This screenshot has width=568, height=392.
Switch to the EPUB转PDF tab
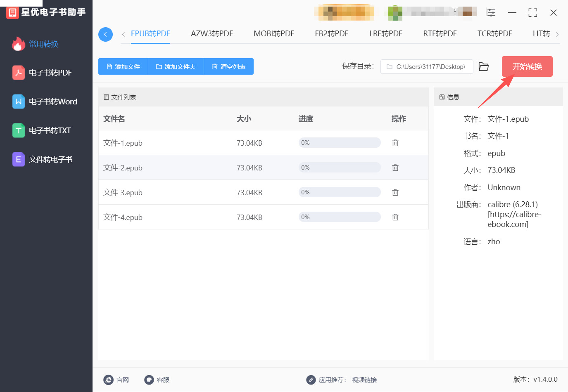[150, 34]
